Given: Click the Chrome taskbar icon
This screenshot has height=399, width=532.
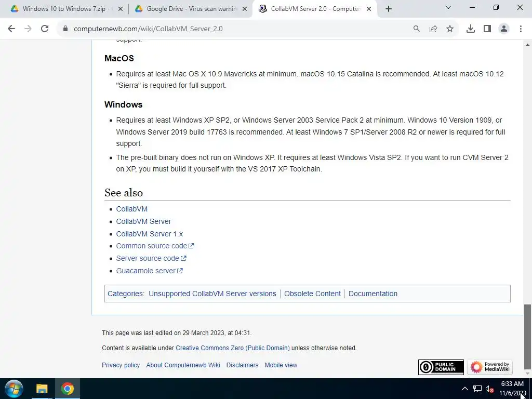Looking at the screenshot, I should coord(68,389).
